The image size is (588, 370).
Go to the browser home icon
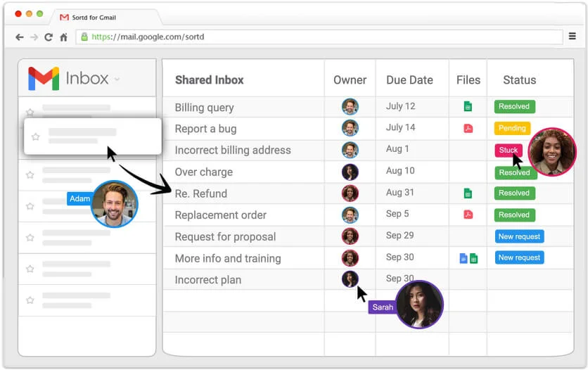coord(63,37)
